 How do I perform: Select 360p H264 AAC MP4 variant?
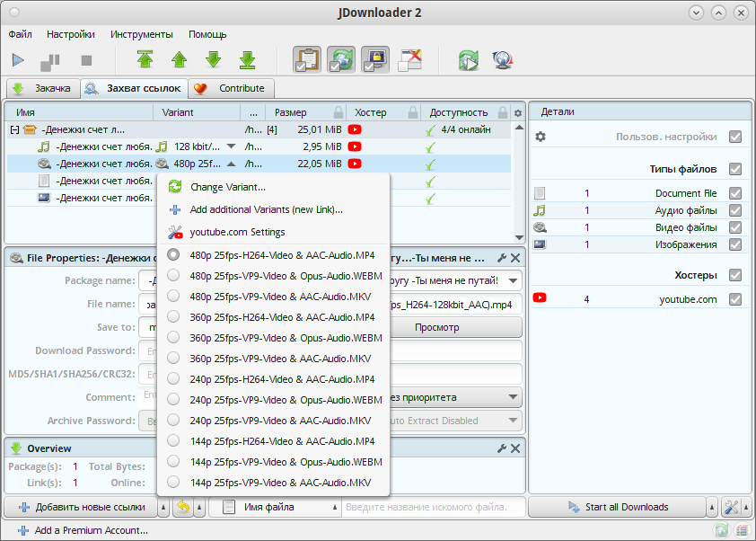click(x=273, y=317)
